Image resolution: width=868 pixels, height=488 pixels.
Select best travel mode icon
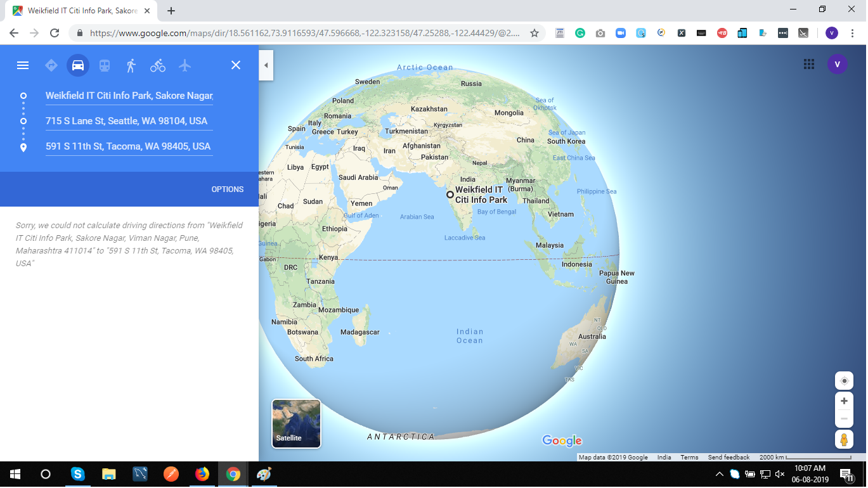(51, 65)
